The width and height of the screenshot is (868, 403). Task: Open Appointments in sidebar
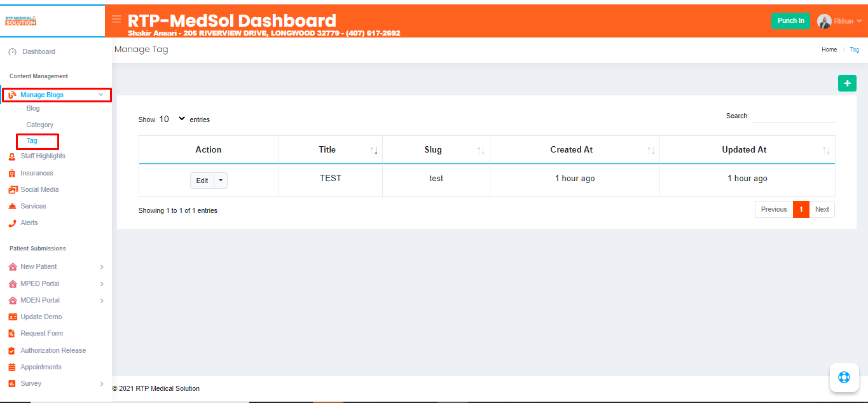coord(41,367)
